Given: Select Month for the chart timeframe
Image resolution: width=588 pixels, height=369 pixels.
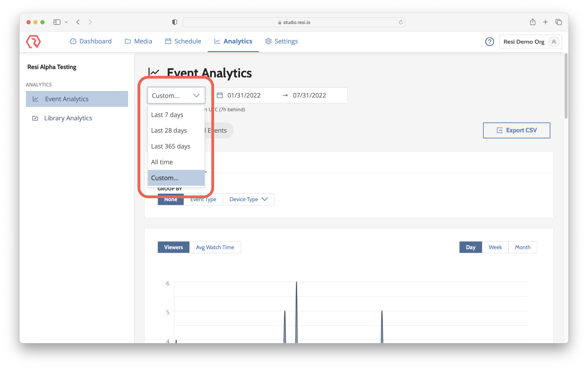Looking at the screenshot, I should pyautogui.click(x=523, y=247).
